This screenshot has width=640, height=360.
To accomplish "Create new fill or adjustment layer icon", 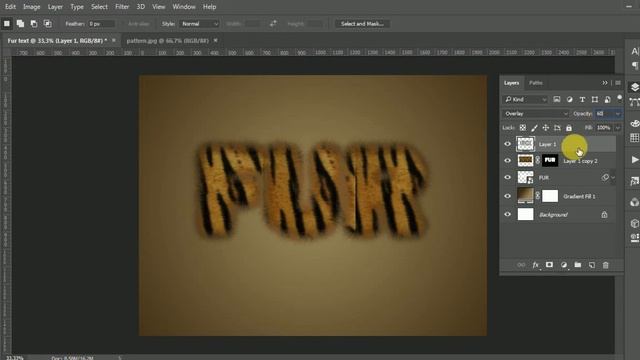I will [x=564, y=265].
